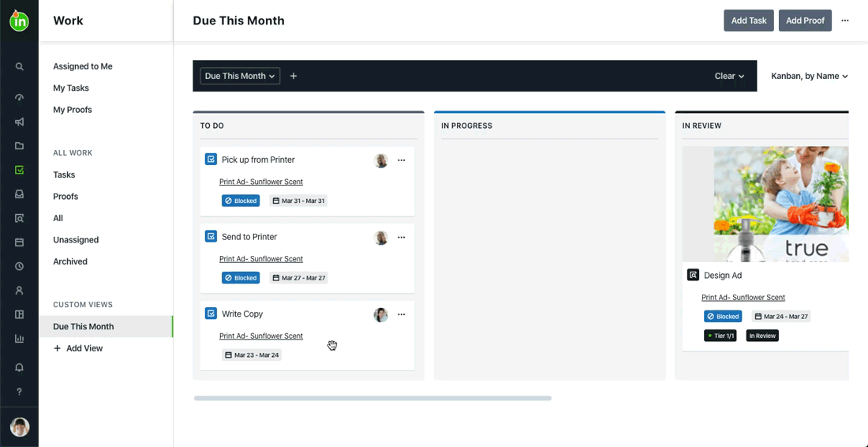Click the Mar 23 - Mar 24 date
868x447 pixels.
(x=252, y=355)
